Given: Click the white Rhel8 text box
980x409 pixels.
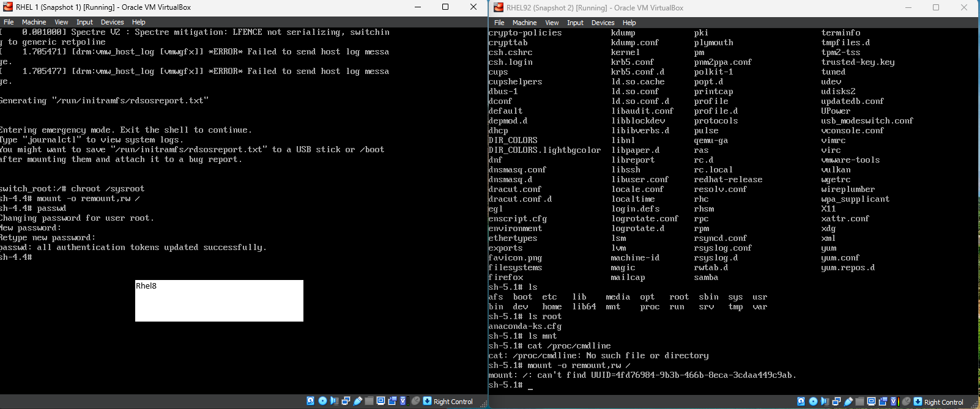Looking at the screenshot, I should click(x=219, y=301).
